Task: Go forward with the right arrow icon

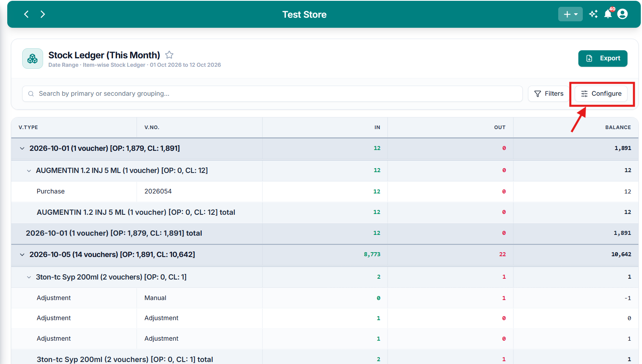Action: [43, 14]
